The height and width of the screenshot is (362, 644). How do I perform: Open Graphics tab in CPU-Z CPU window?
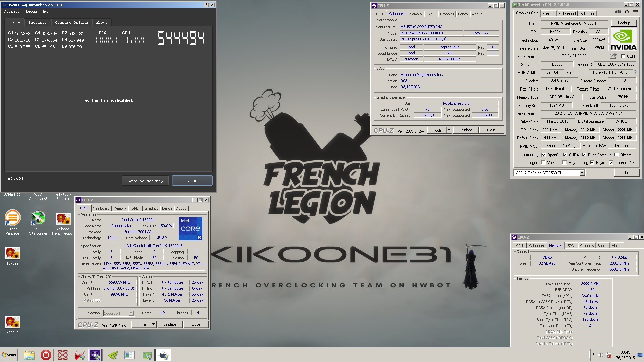(151, 208)
